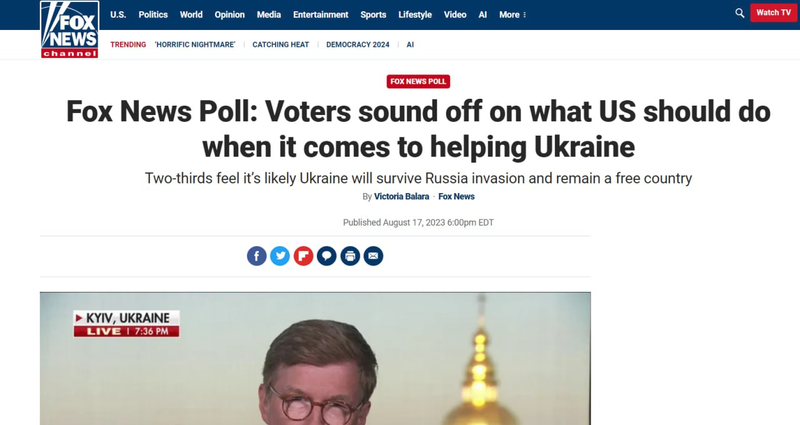Open author Victoria Balara's page
This screenshot has width=800, height=425.
tap(402, 196)
